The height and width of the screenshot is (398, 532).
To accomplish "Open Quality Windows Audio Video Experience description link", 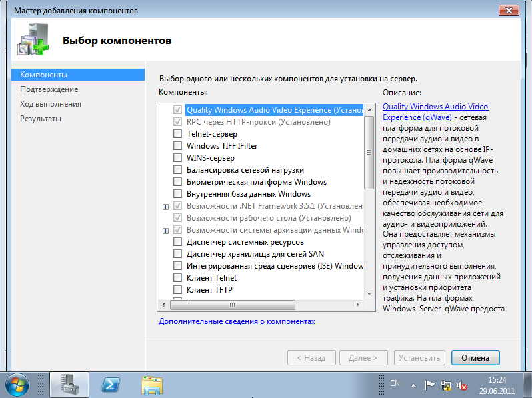I will (435, 111).
